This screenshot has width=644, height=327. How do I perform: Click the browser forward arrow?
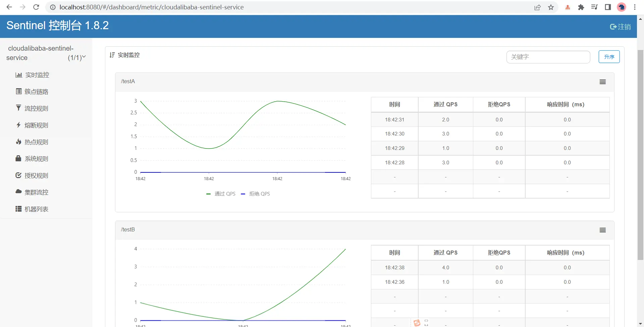point(22,7)
